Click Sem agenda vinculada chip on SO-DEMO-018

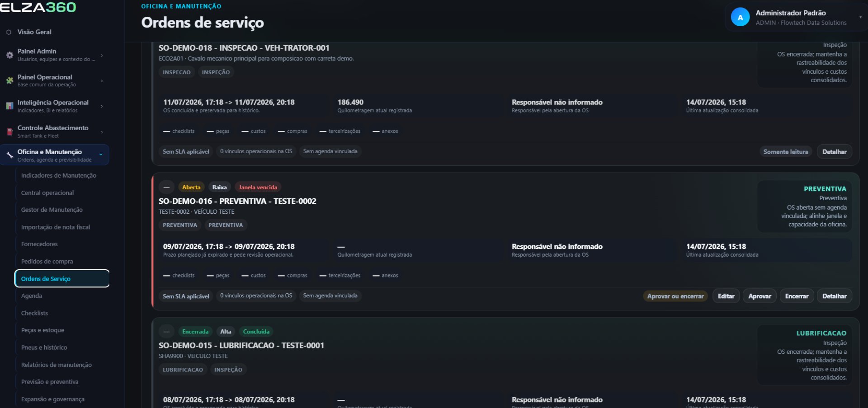330,151
